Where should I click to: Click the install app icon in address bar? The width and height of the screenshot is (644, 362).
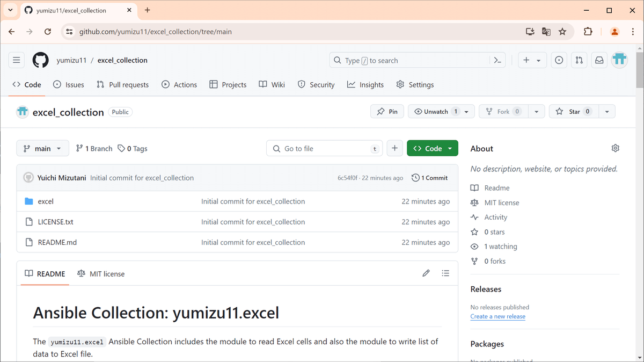pos(530,32)
